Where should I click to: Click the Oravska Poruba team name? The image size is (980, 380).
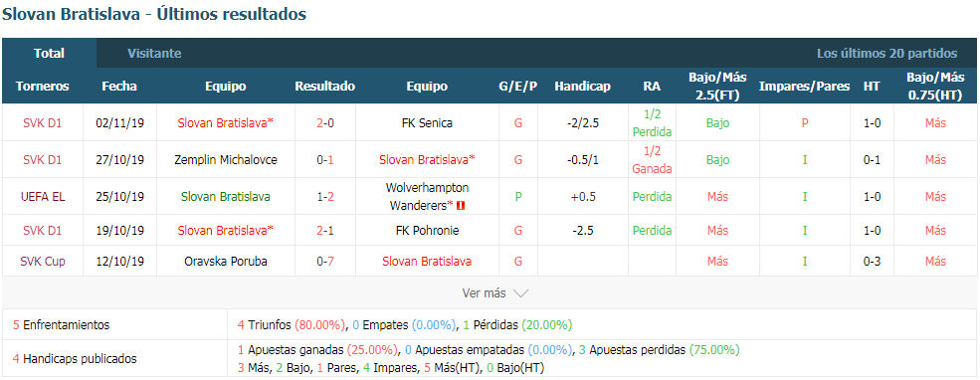point(226,262)
